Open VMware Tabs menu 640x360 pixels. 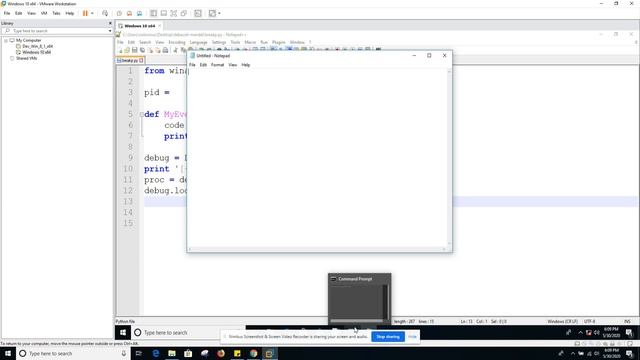coord(56,13)
